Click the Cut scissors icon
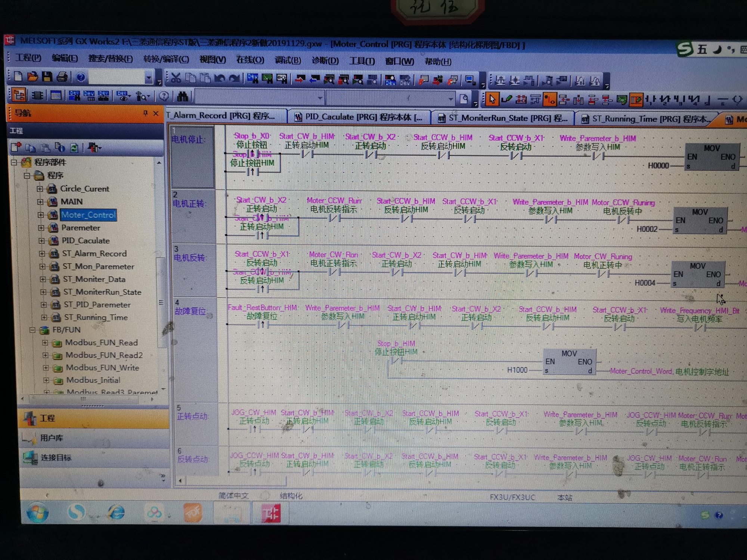747x560 pixels. click(x=176, y=78)
